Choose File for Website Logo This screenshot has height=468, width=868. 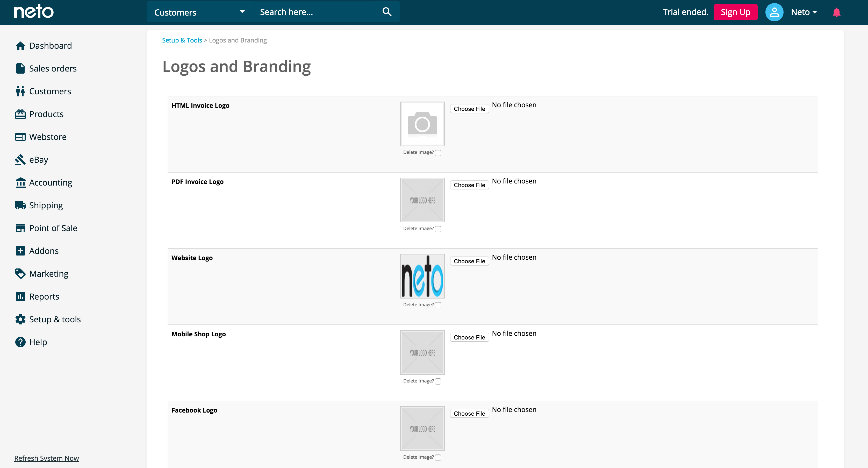tap(469, 261)
